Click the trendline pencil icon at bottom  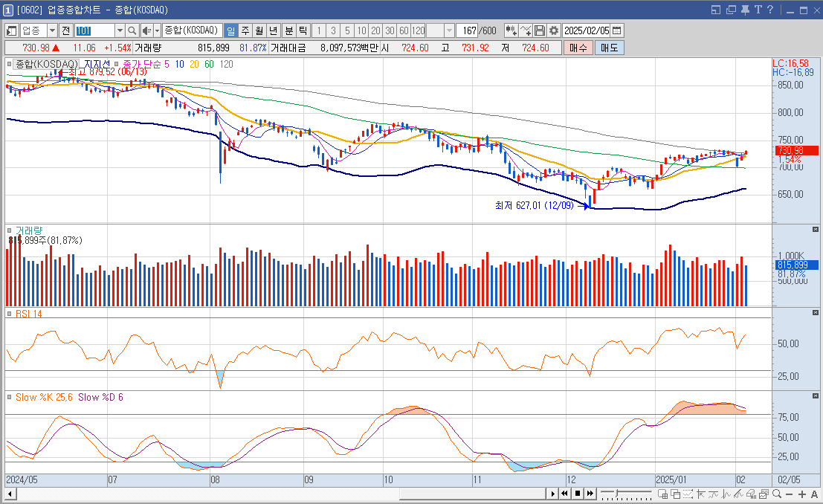pyautogui.click(x=738, y=494)
